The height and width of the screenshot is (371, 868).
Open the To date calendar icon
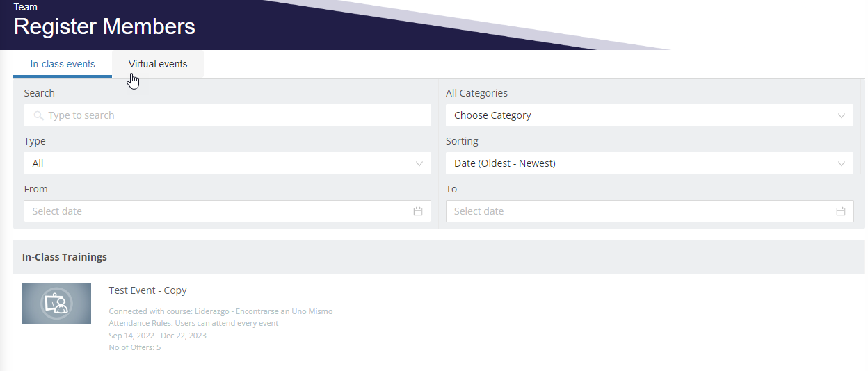(840, 211)
